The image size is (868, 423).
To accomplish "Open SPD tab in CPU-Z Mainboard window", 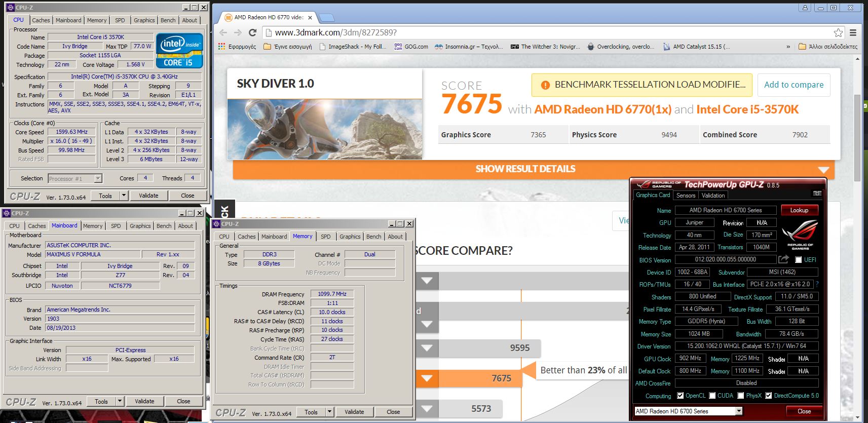I will [x=116, y=226].
